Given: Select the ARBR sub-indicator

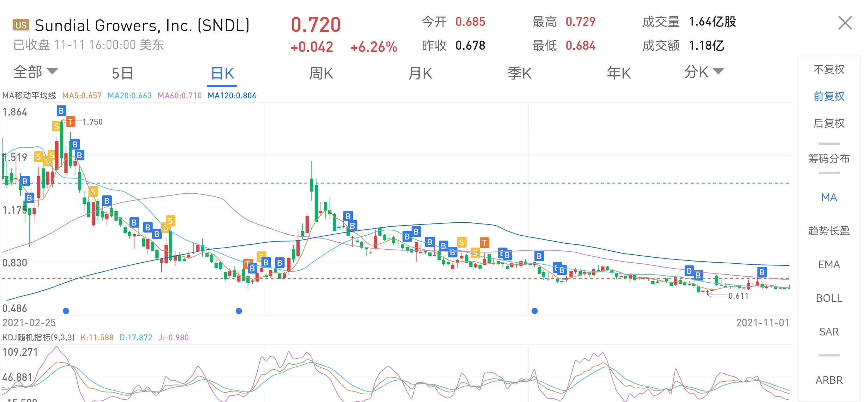Looking at the screenshot, I should tap(829, 380).
